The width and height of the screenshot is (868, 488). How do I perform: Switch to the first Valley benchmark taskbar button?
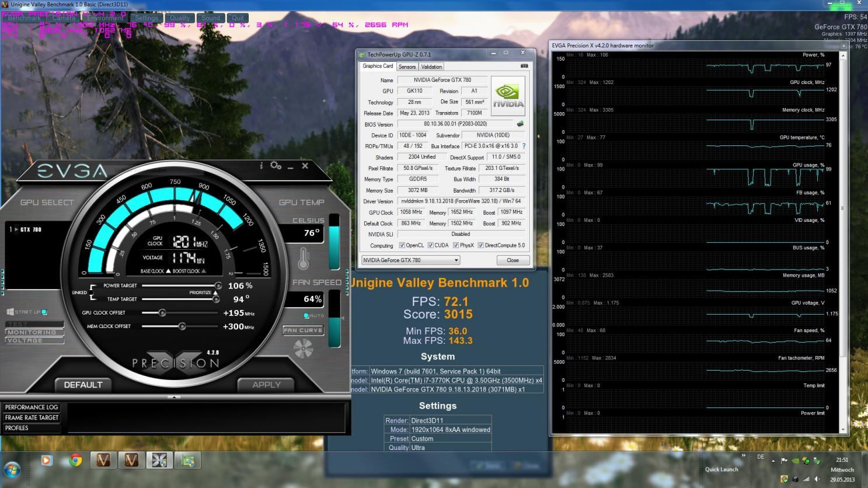tap(103, 461)
